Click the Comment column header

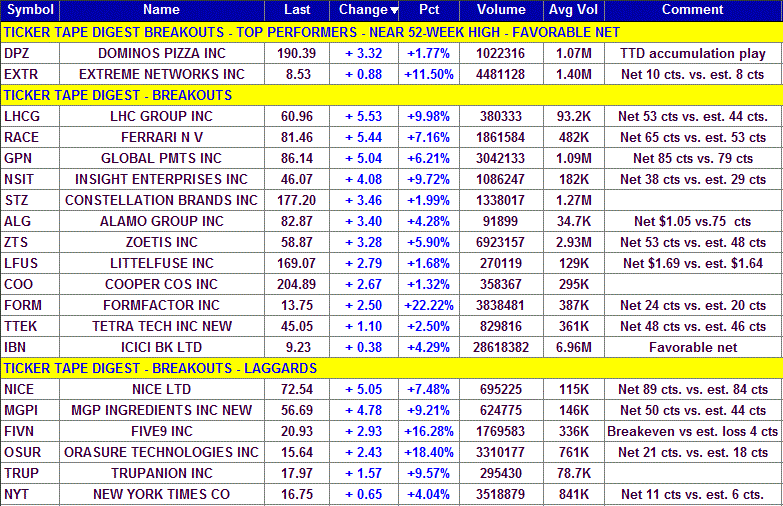tap(693, 10)
